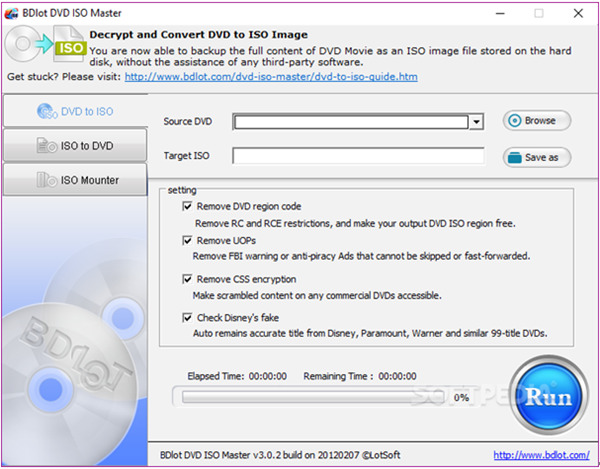Start conversion with the blue Run button

point(549,397)
